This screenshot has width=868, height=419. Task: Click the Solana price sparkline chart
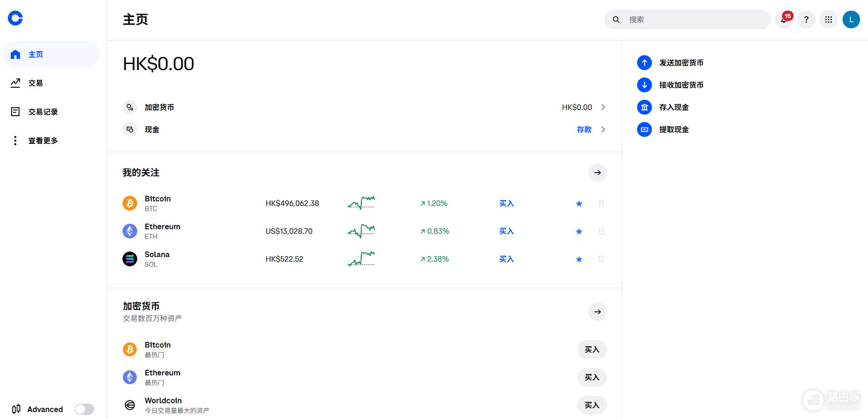[x=361, y=258]
